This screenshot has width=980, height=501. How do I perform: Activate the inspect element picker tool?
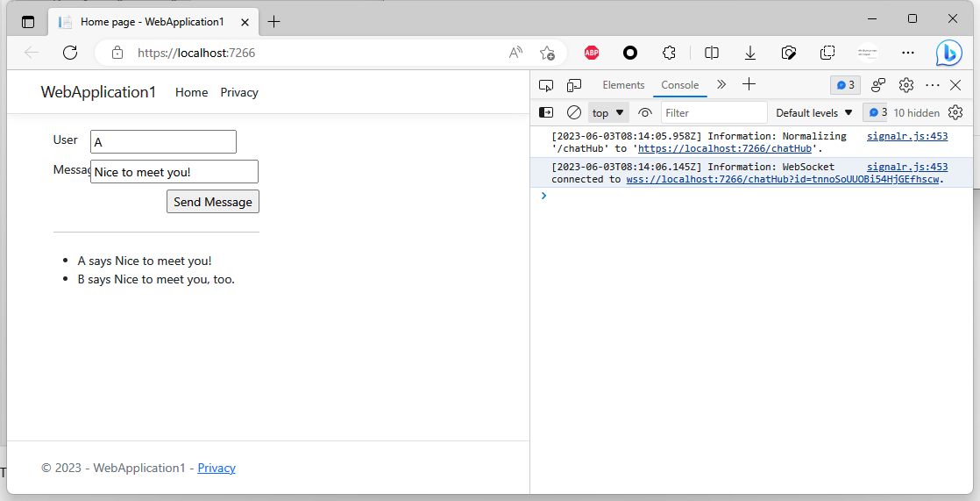pyautogui.click(x=546, y=85)
